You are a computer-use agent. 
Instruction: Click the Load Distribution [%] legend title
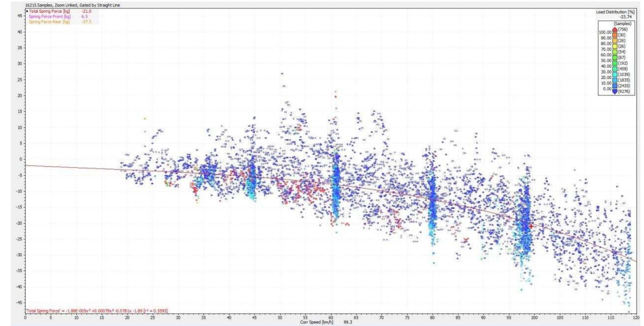pos(615,12)
